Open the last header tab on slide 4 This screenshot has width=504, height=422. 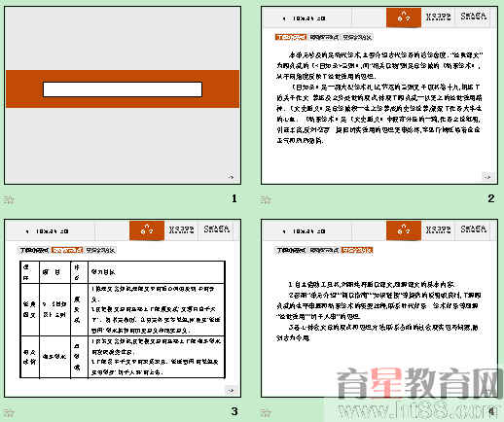[474, 229]
